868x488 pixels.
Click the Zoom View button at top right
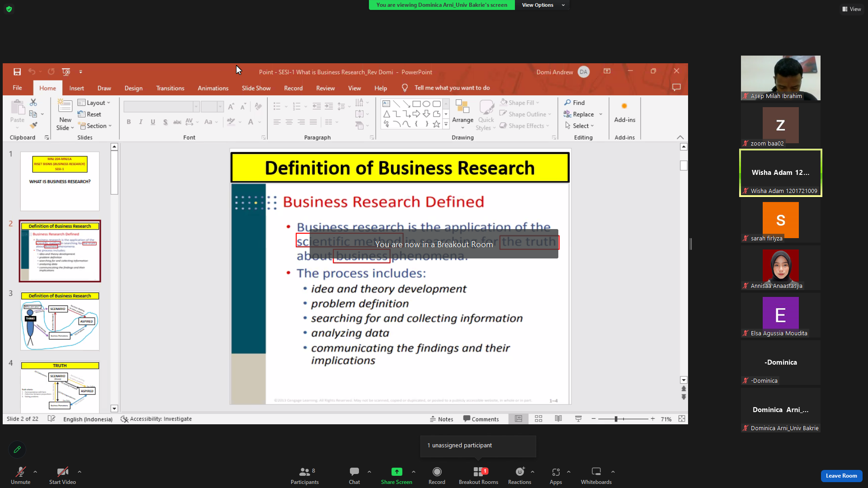tap(852, 9)
